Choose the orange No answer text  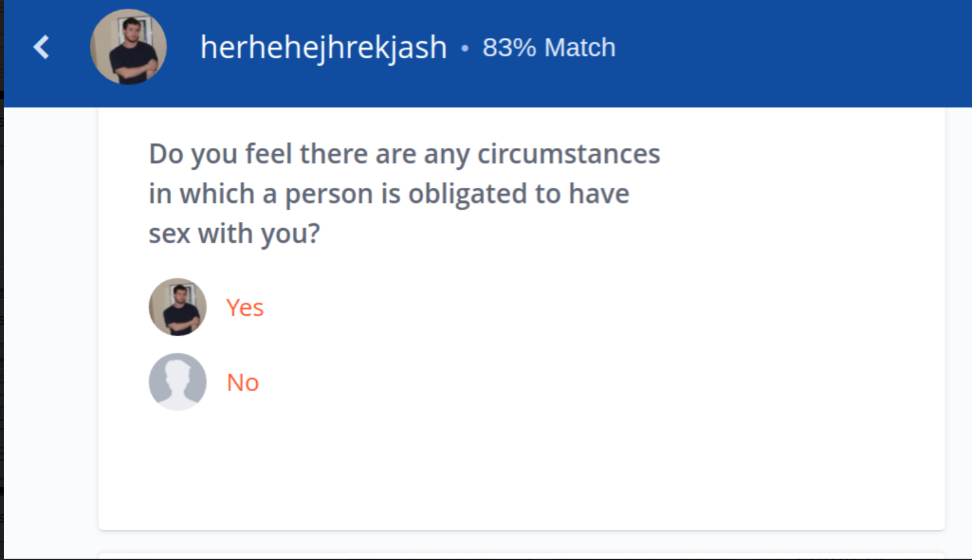tap(243, 382)
